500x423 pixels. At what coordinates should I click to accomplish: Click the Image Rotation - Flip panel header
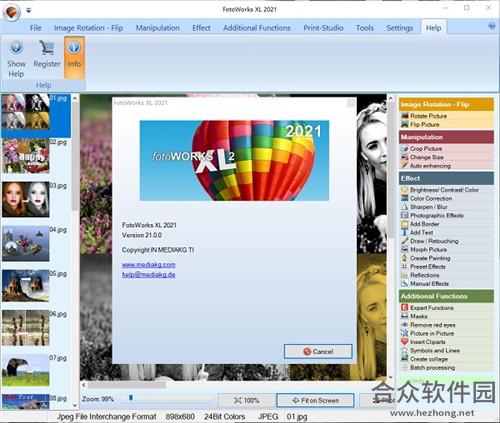(446, 104)
